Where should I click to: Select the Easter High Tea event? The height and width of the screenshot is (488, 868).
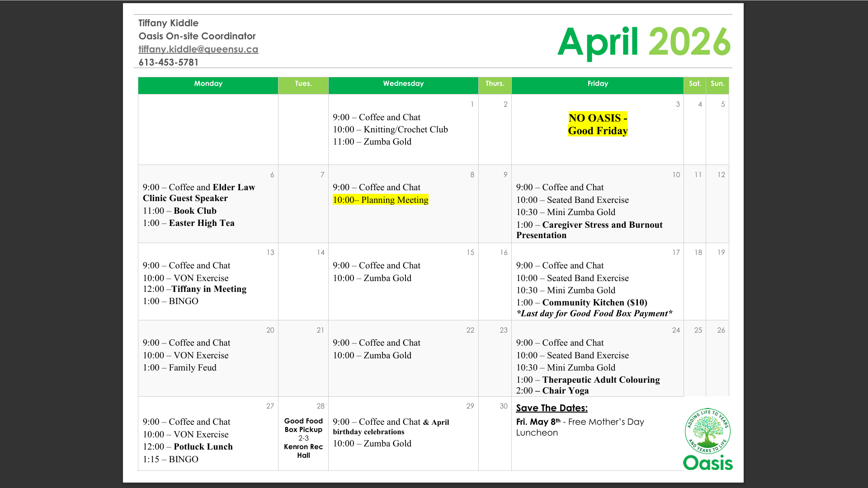tap(201, 223)
